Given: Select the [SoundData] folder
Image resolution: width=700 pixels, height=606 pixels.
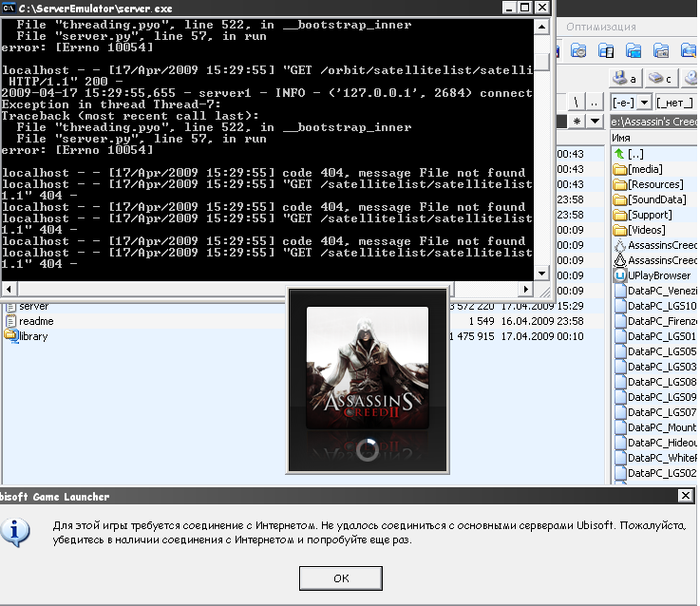Looking at the screenshot, I should [650, 199].
